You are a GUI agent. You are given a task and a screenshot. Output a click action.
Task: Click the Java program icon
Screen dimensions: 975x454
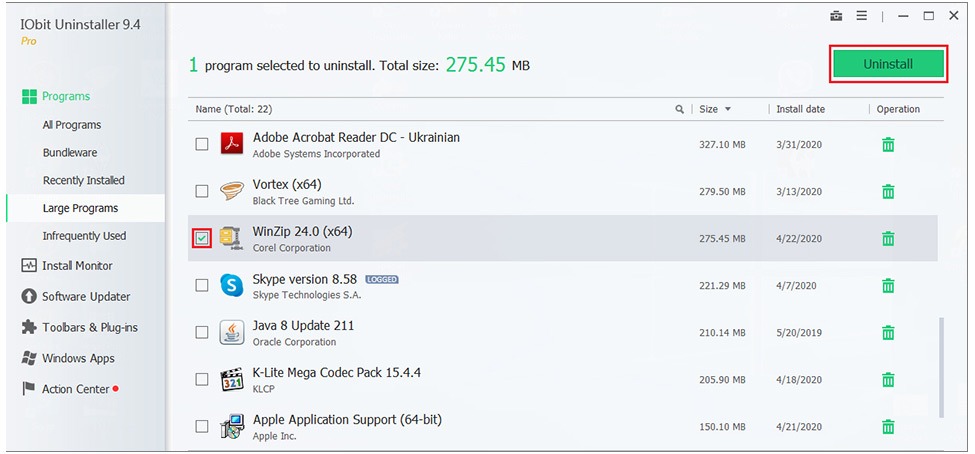click(x=232, y=332)
